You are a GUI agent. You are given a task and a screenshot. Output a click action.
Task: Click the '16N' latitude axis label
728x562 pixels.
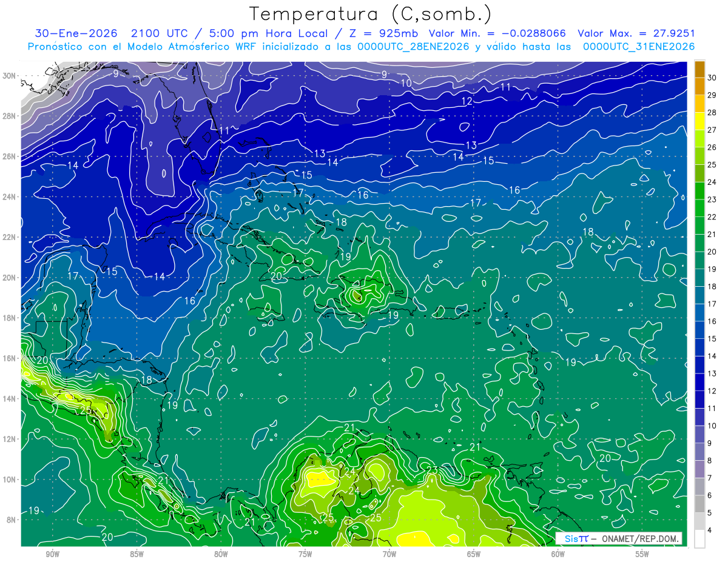(9, 358)
